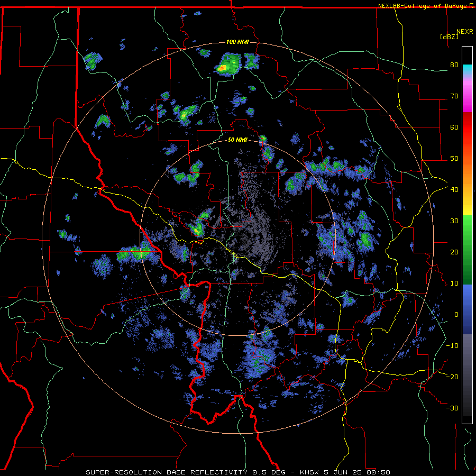Image resolution: width=476 pixels, height=476 pixels.
Task: Click the KMSX station identifier in the caption
Action: coord(310,472)
